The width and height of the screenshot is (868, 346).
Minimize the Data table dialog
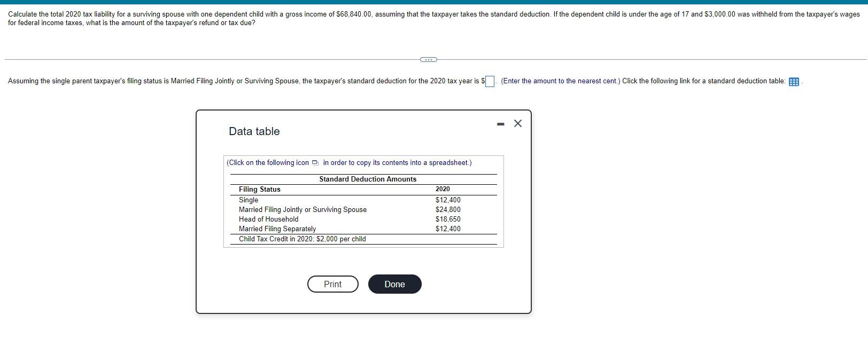(500, 124)
